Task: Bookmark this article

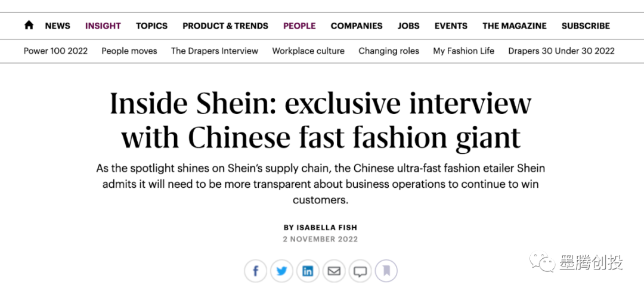Action: point(386,271)
